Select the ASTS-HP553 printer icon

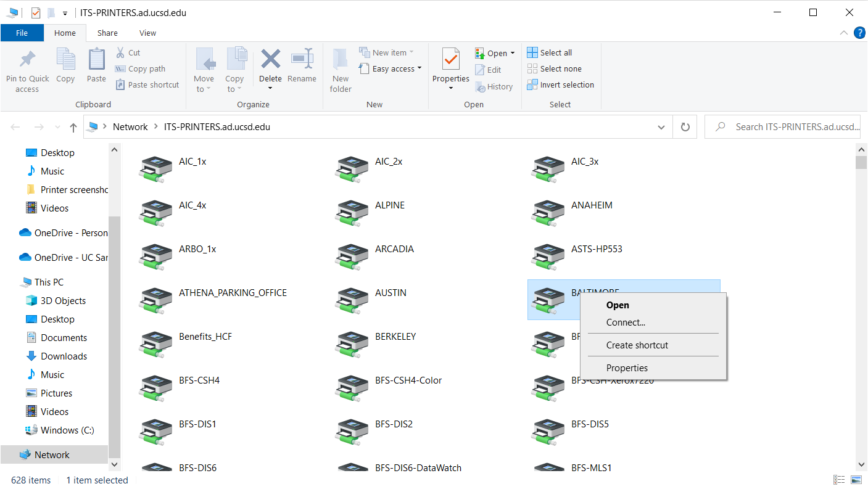(x=548, y=255)
